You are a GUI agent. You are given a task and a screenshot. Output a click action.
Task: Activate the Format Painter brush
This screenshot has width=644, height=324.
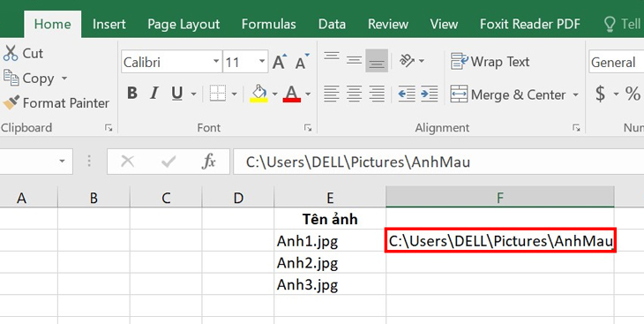(11, 102)
